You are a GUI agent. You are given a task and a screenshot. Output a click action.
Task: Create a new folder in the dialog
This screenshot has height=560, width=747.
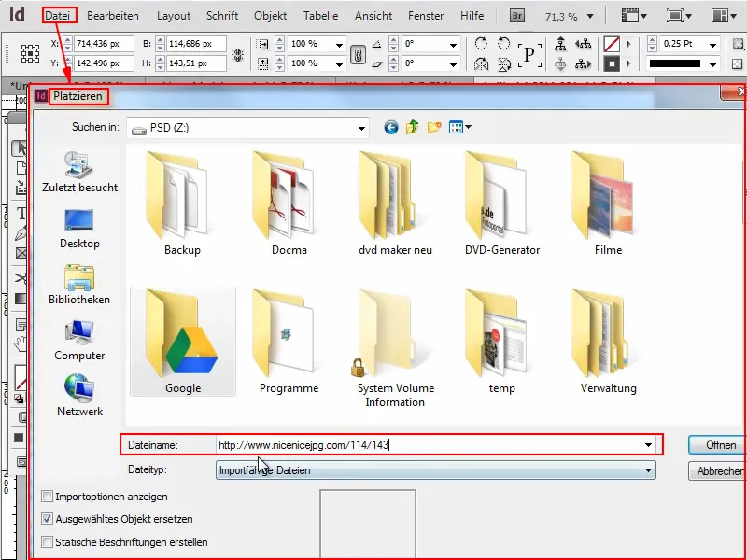[435, 127]
